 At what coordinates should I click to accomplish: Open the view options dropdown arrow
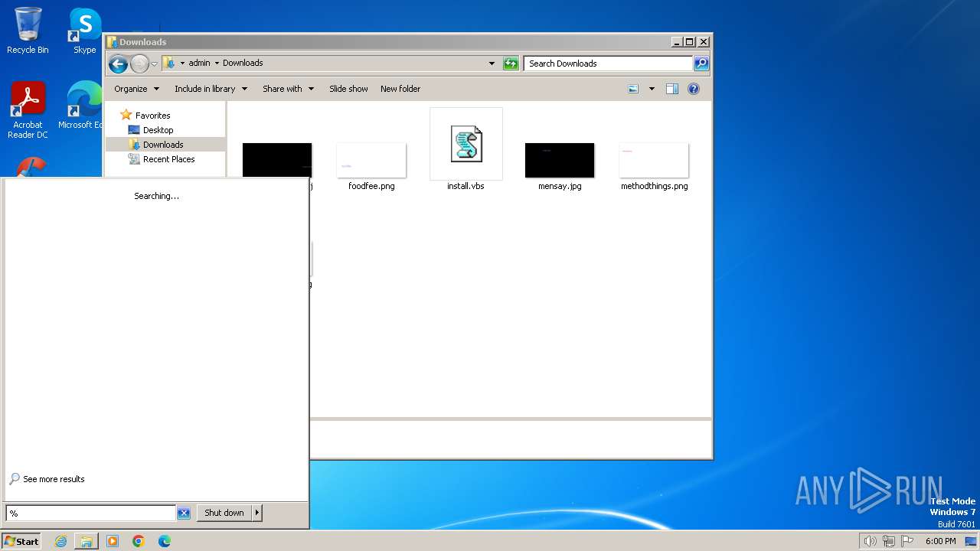[x=652, y=89]
